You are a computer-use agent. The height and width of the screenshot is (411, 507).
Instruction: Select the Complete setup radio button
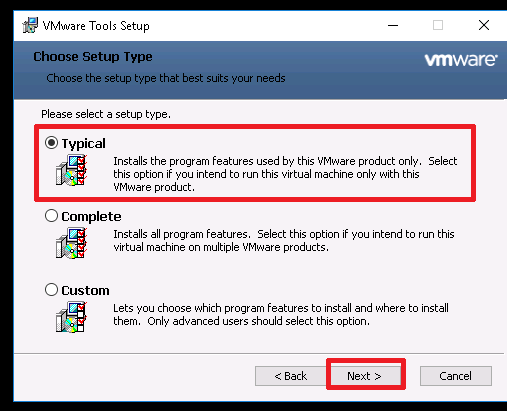pos(51,216)
